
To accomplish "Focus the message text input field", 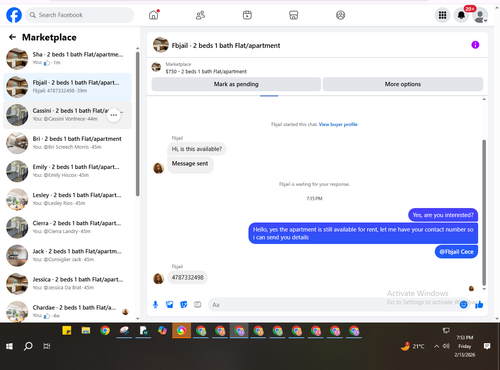I will [x=333, y=305].
